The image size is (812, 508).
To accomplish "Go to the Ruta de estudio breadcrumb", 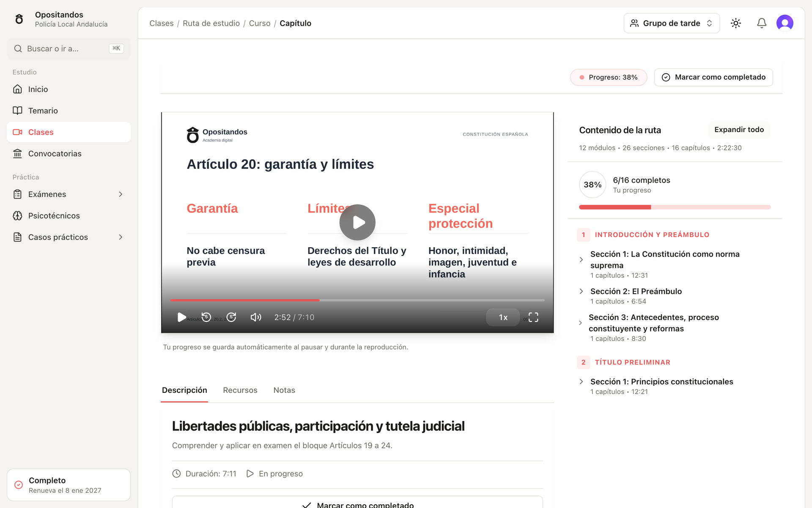I will pyautogui.click(x=211, y=23).
